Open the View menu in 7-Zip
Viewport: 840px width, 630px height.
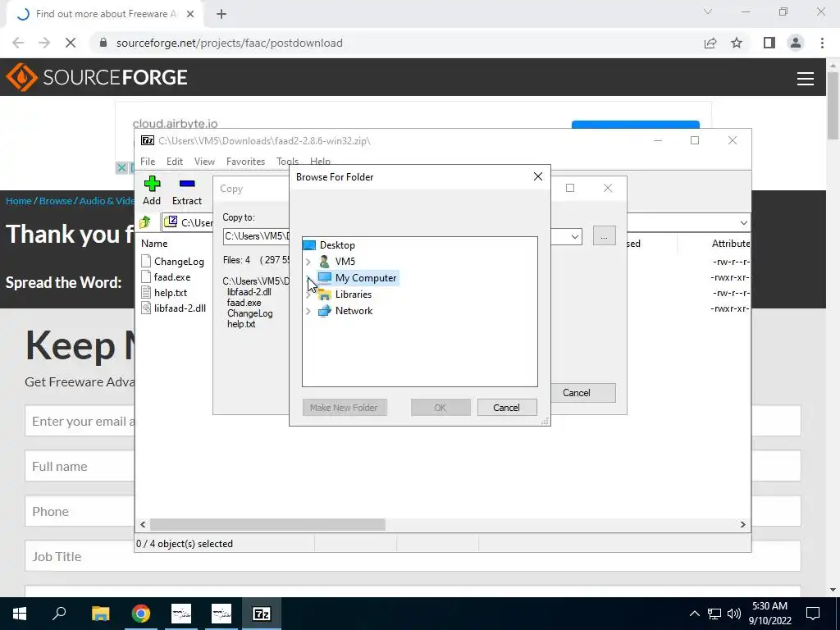tap(204, 162)
